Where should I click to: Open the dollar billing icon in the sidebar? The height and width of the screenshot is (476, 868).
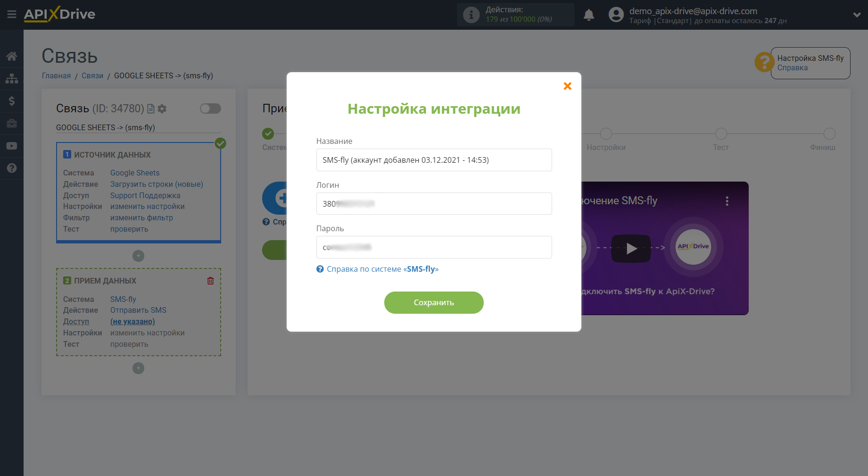coord(12,101)
